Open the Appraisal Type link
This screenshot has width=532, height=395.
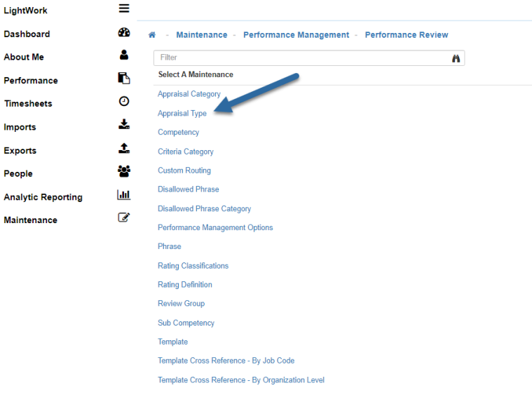(x=182, y=113)
